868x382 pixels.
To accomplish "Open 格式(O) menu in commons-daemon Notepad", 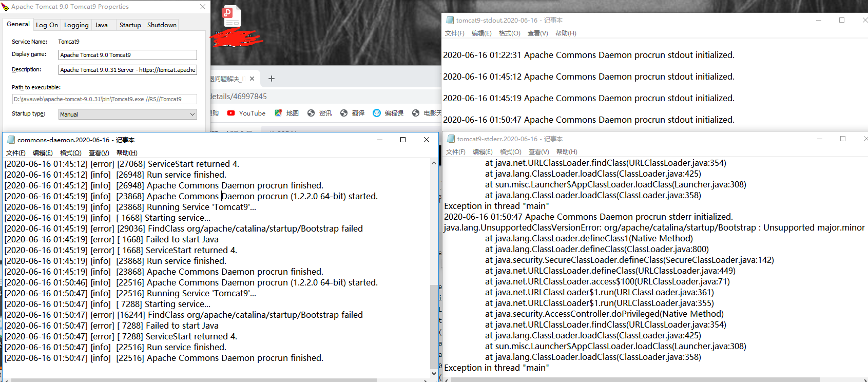I will tap(71, 152).
